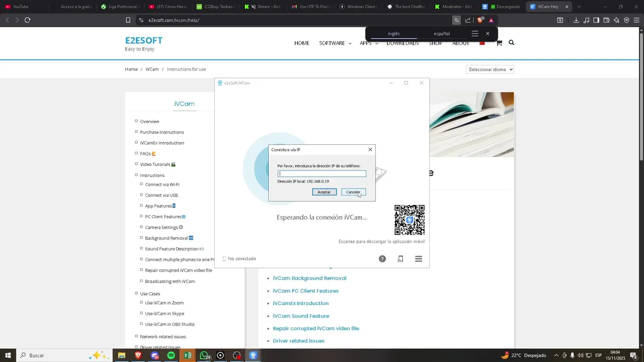Open Connect via Wi-Fi in sidebar
The image size is (644, 362).
point(162,185)
